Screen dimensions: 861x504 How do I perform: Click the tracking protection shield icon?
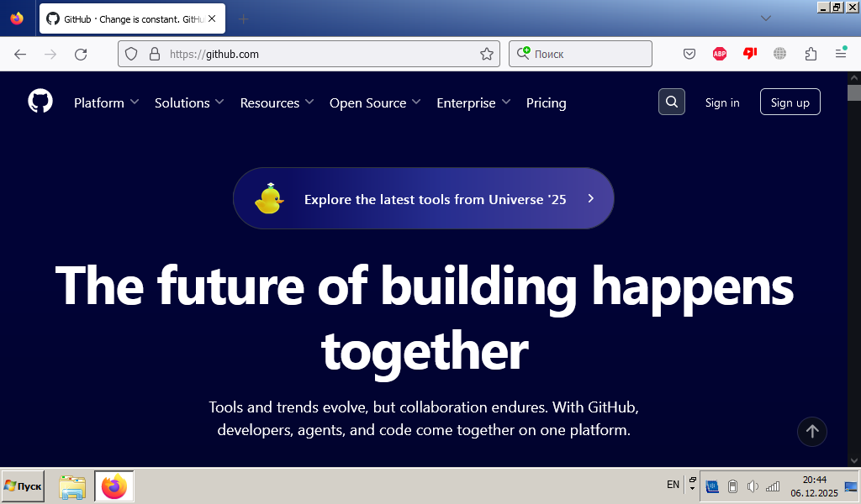(x=131, y=54)
